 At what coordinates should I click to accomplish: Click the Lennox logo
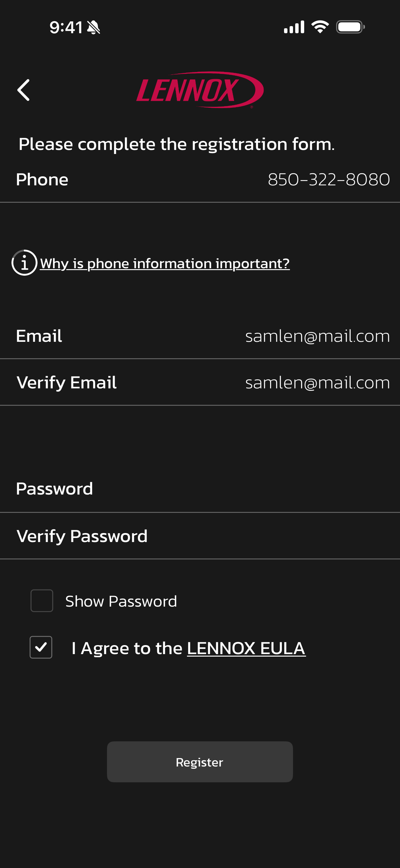pyautogui.click(x=200, y=90)
